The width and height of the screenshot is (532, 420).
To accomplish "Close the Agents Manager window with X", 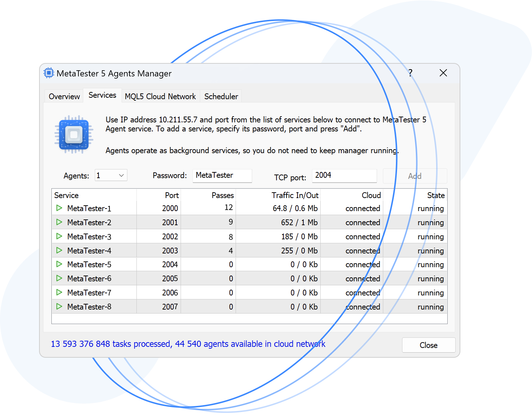I will (x=443, y=73).
